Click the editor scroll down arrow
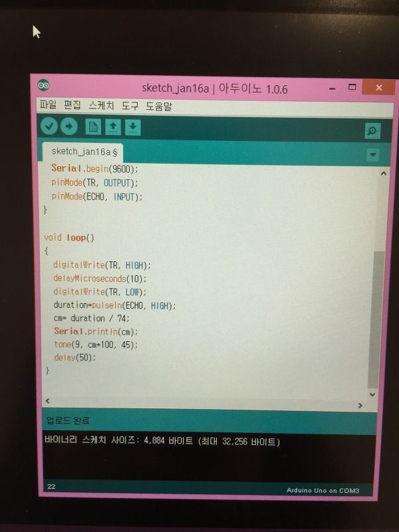 click(372, 394)
